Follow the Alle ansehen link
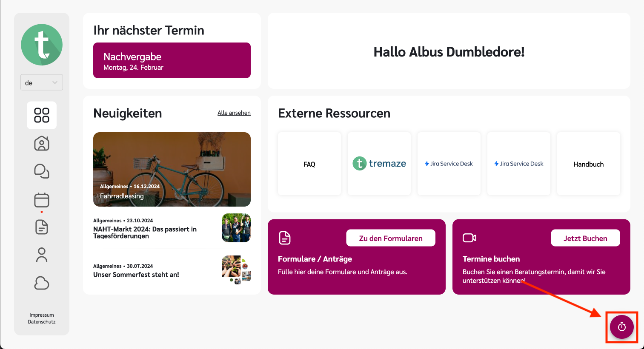644x349 pixels. [x=234, y=113]
